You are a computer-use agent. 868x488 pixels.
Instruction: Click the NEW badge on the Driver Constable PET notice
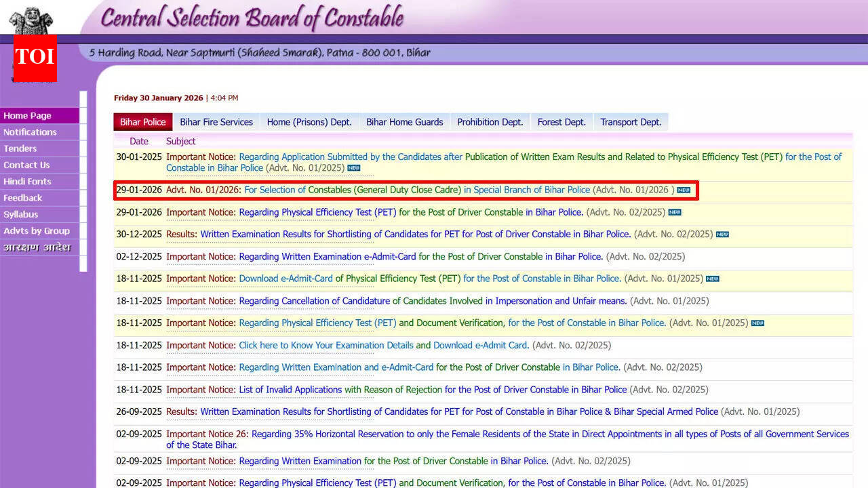[x=675, y=212]
